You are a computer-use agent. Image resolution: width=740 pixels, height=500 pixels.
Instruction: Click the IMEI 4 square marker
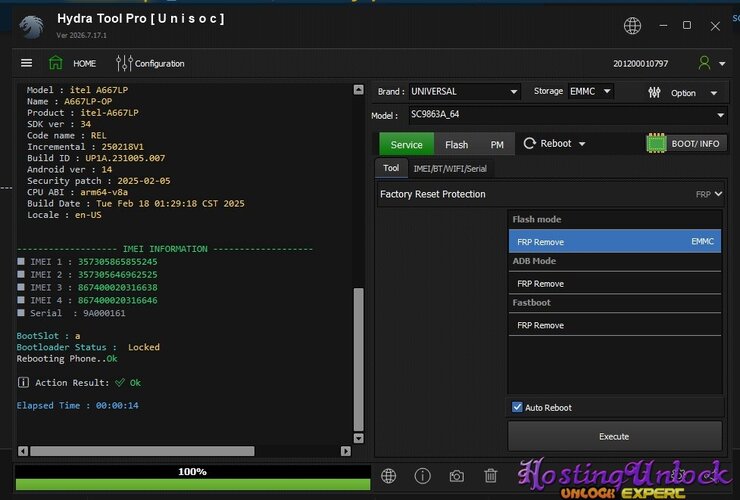tap(21, 299)
